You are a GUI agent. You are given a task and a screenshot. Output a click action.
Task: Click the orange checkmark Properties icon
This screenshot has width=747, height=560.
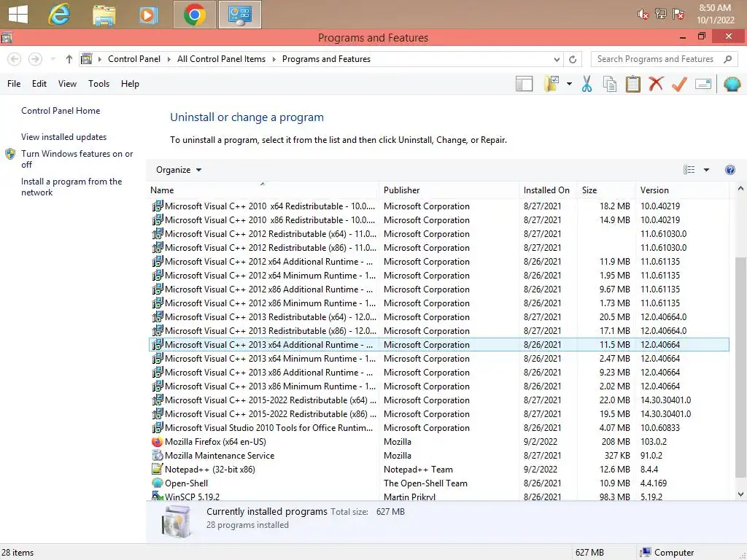coord(679,84)
